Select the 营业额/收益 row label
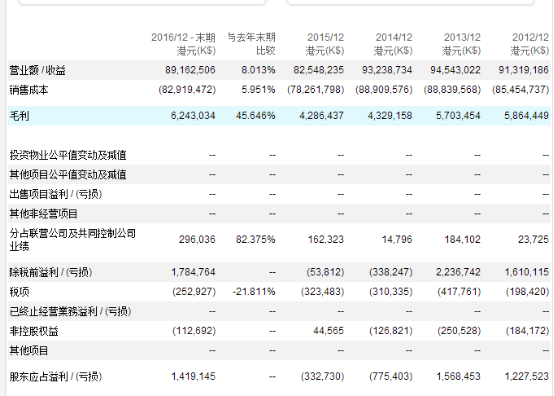Screen dimensions: 554x396 tap(37, 70)
